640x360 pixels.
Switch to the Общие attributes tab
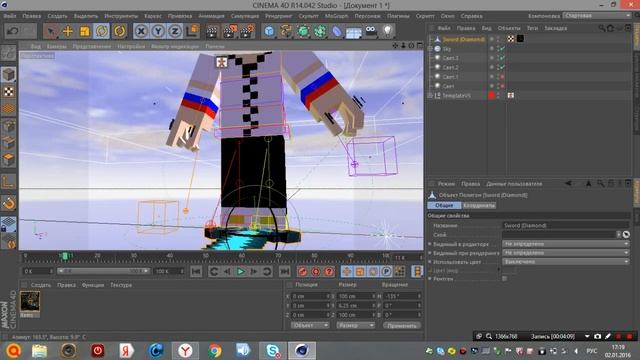444,205
